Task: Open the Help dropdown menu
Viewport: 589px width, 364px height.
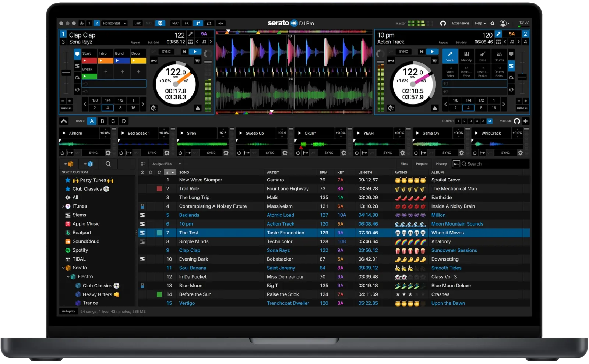Action: [x=480, y=23]
